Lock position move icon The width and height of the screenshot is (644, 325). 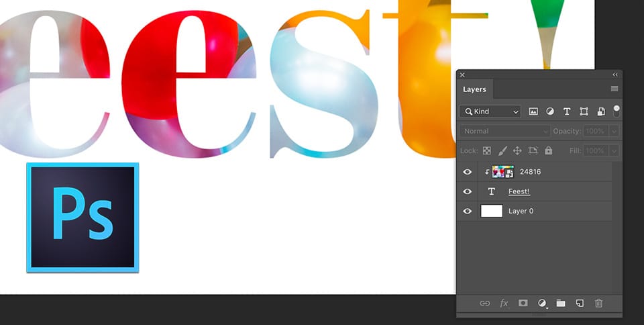[x=517, y=151]
